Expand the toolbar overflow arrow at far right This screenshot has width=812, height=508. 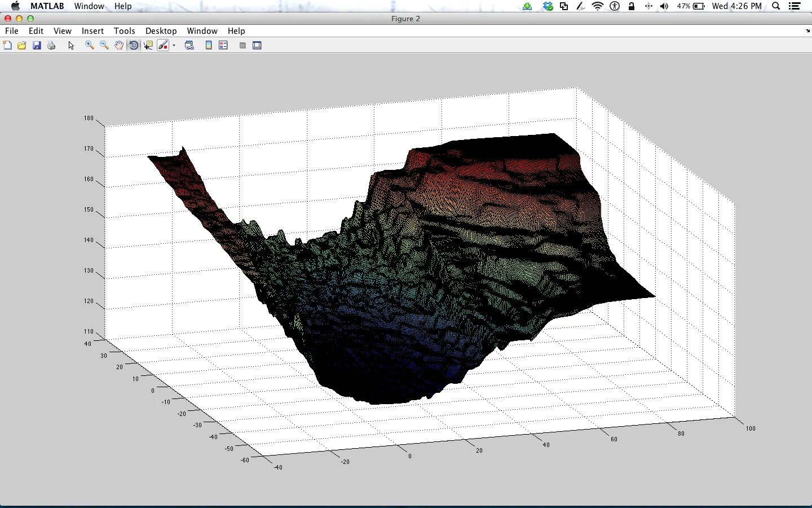[x=807, y=31]
